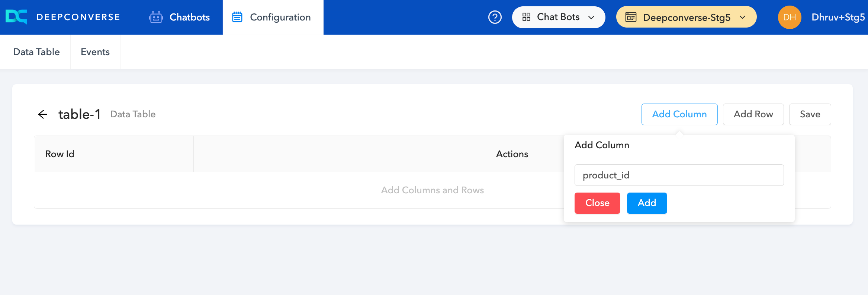Open the help question mark icon
This screenshot has height=295, width=868.
click(x=495, y=17)
